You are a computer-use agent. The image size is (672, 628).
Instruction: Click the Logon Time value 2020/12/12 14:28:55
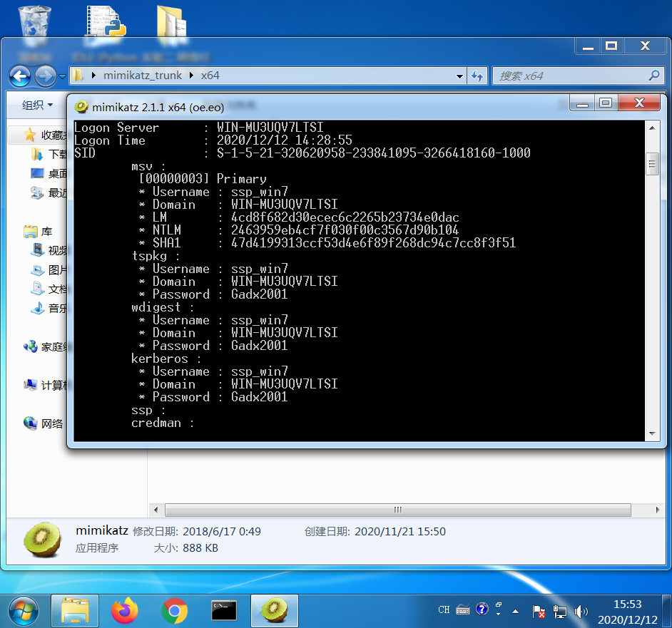point(285,140)
